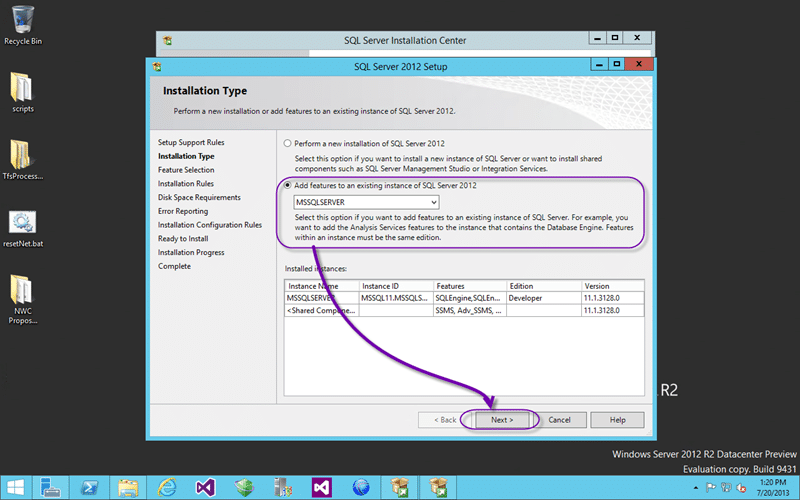Switch to second SQL setup box taskbar icon
The width and height of the screenshot is (800, 500).
[x=438, y=488]
